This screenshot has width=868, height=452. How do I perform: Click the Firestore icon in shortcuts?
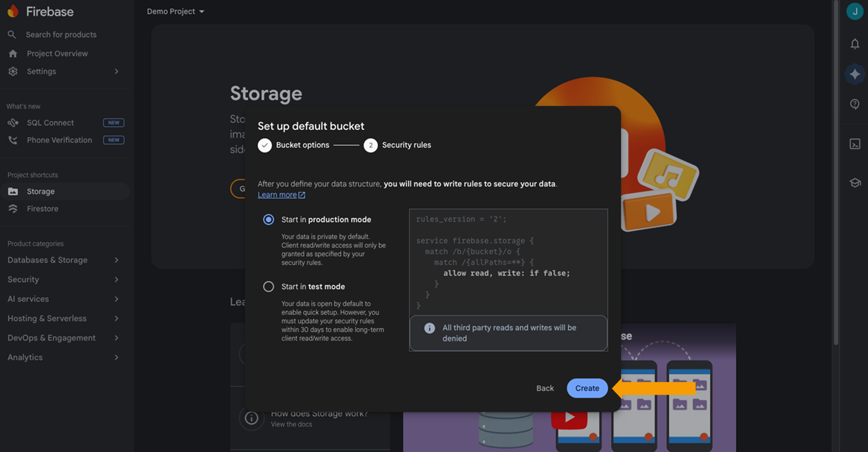coord(13,209)
